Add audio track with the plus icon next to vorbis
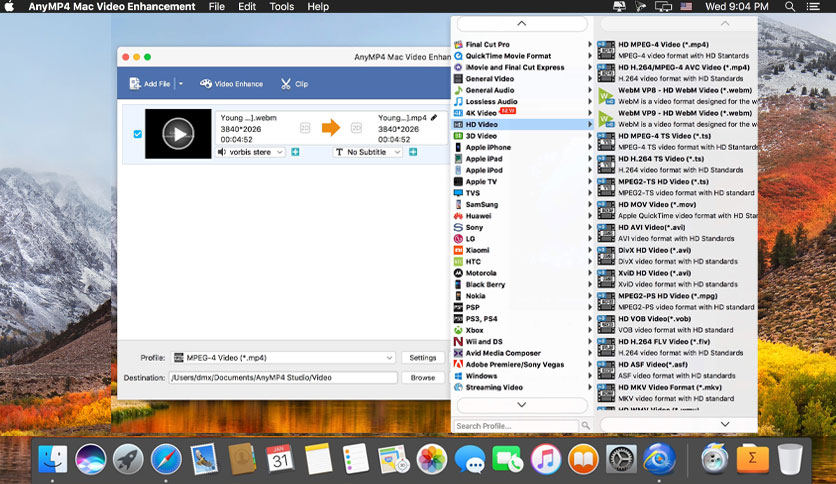The height and width of the screenshot is (484, 836). coord(295,152)
